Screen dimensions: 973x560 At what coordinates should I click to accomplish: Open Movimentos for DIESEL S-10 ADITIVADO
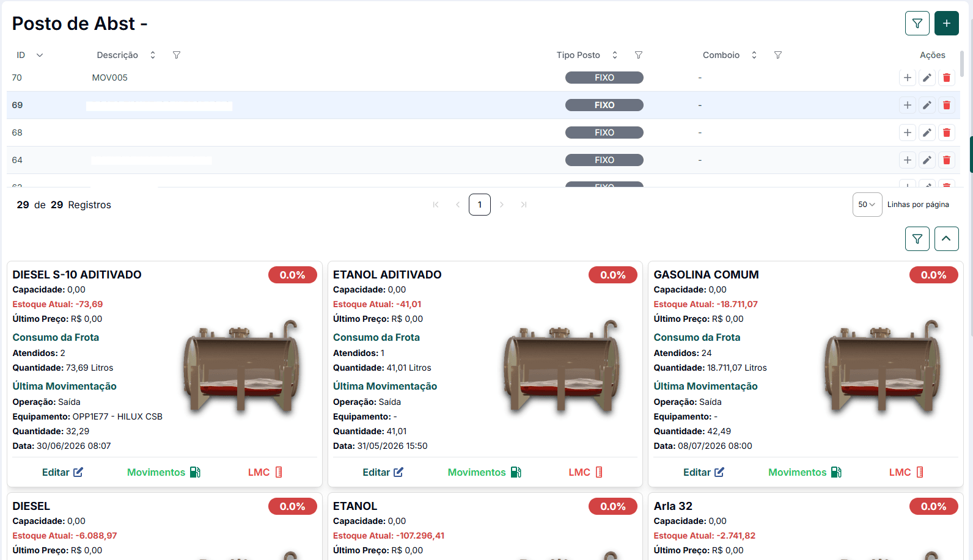coord(164,472)
